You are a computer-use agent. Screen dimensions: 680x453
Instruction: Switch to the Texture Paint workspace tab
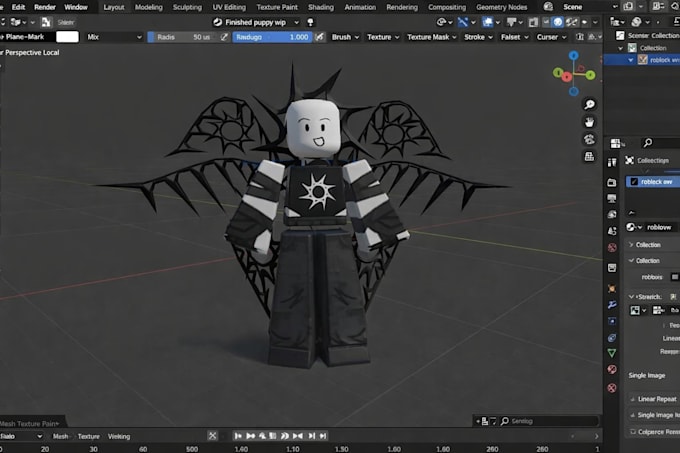click(x=277, y=7)
